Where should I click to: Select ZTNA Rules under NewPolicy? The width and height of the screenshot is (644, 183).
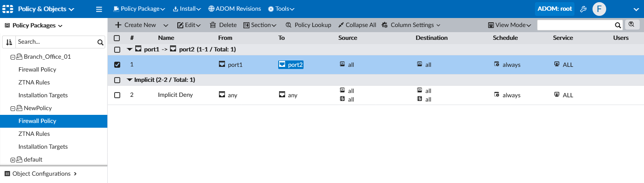click(34, 134)
